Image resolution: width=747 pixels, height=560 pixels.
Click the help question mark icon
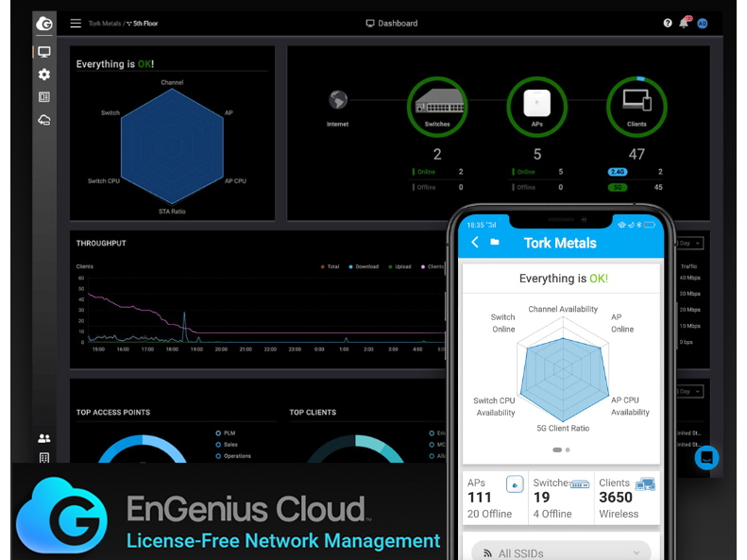pyautogui.click(x=668, y=23)
